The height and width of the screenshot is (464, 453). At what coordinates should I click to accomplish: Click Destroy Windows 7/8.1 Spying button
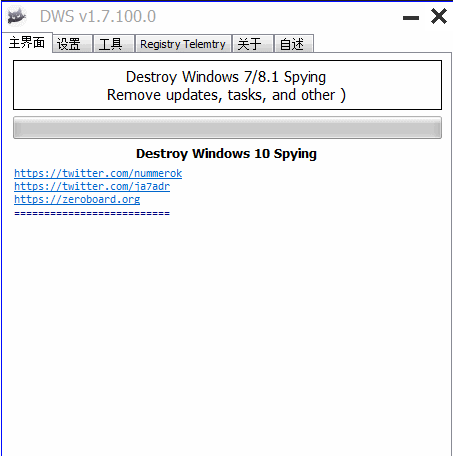(227, 85)
